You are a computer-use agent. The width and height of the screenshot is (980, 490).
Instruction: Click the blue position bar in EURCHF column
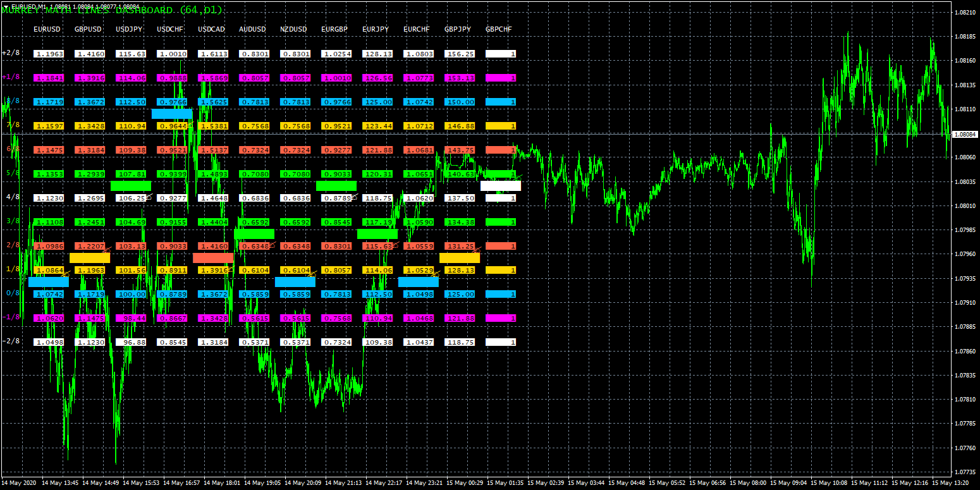click(419, 282)
